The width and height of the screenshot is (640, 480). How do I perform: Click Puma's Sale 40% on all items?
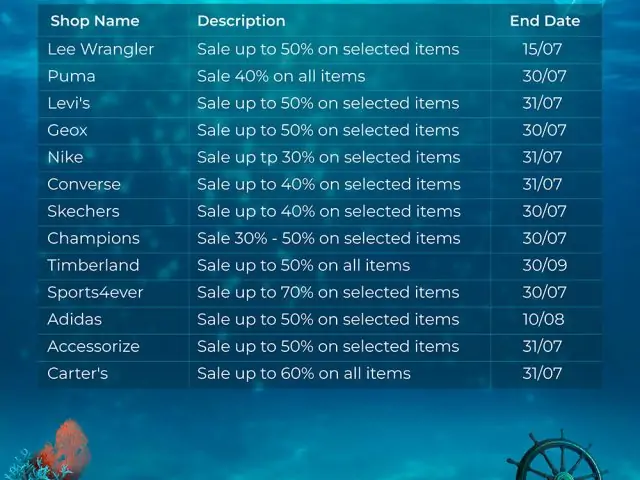pos(281,76)
